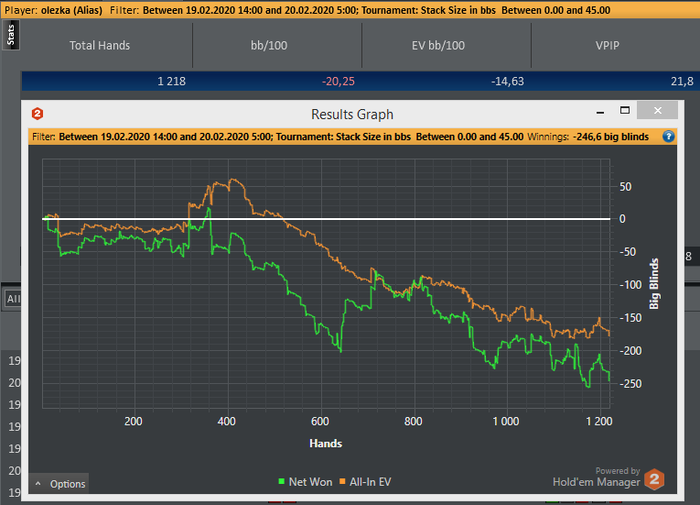Click the blue help question mark icon

tap(668, 137)
